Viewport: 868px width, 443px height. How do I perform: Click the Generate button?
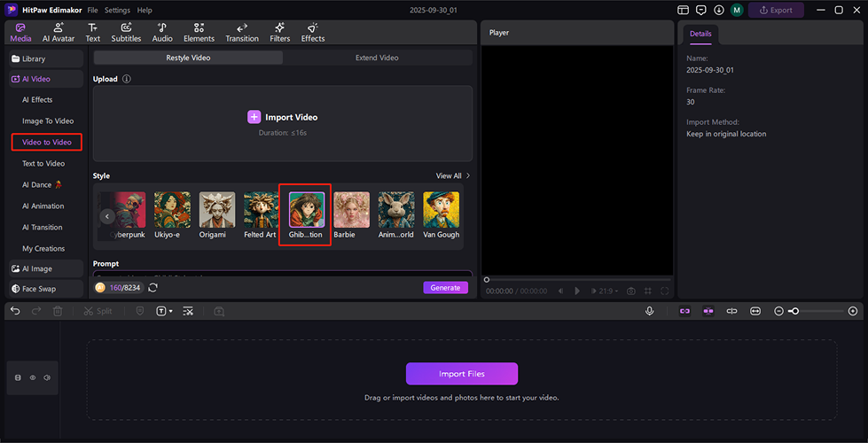[x=445, y=287]
